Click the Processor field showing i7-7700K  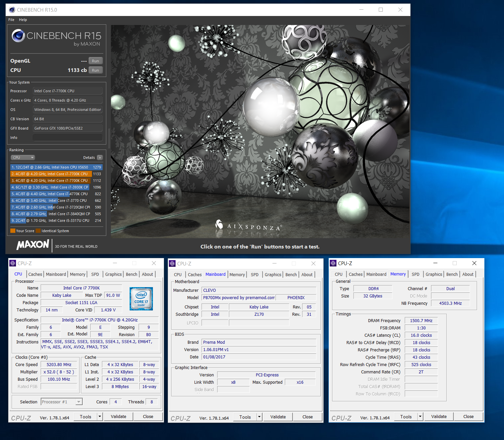click(x=68, y=91)
